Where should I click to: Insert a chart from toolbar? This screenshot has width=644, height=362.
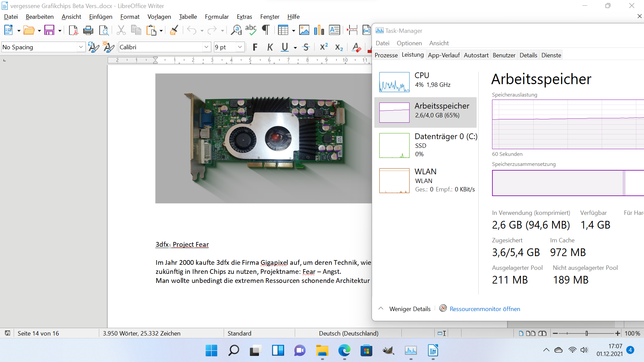pyautogui.click(x=319, y=31)
